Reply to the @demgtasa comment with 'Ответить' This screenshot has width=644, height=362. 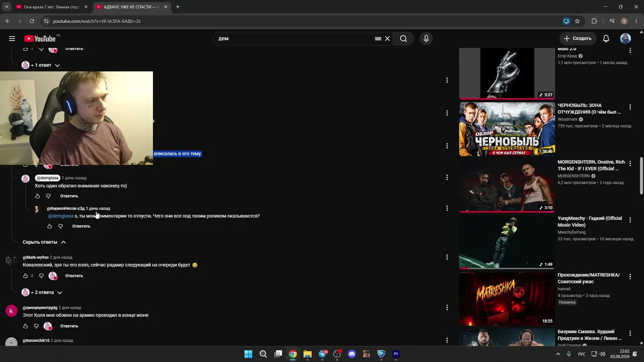tap(69, 196)
